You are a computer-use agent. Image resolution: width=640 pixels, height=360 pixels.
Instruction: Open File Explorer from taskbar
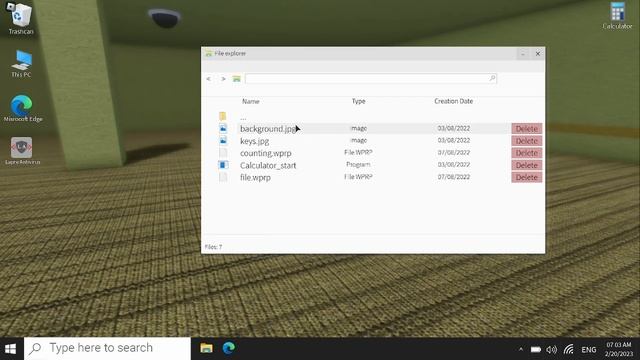point(207,348)
